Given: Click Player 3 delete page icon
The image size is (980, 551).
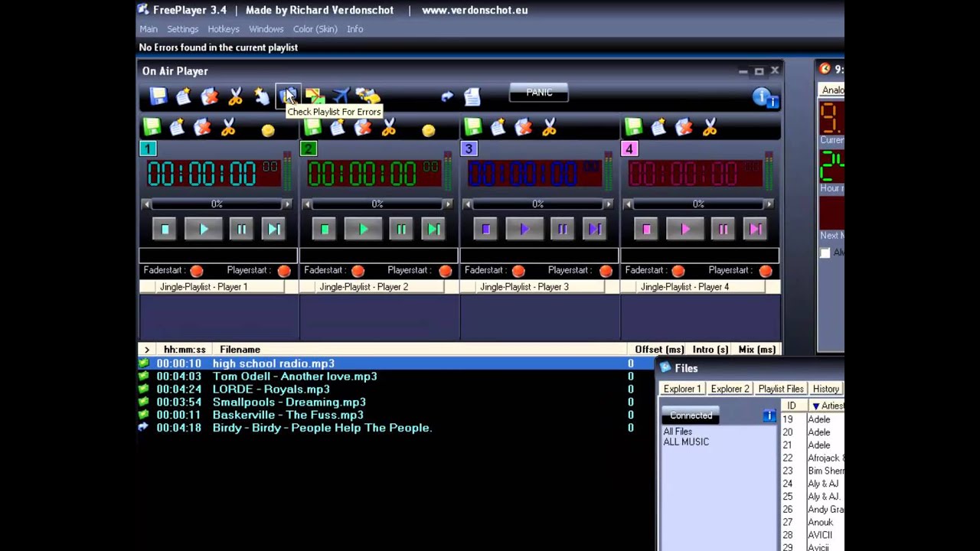Looking at the screenshot, I should tap(524, 127).
